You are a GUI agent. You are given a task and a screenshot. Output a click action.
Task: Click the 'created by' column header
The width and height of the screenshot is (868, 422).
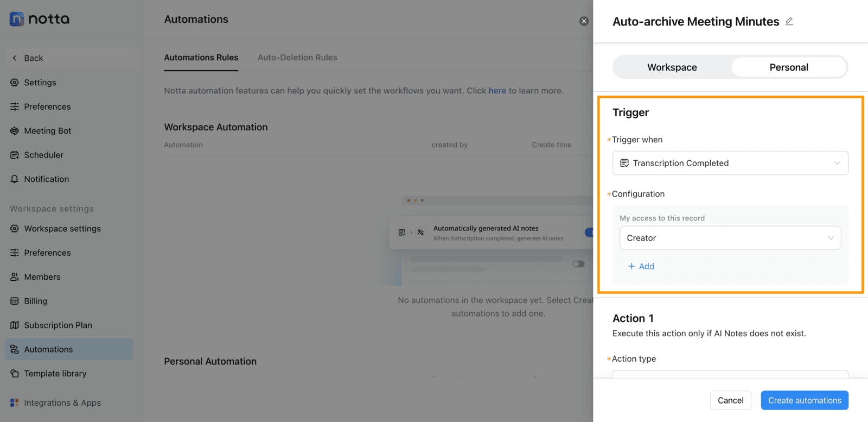coord(450,145)
